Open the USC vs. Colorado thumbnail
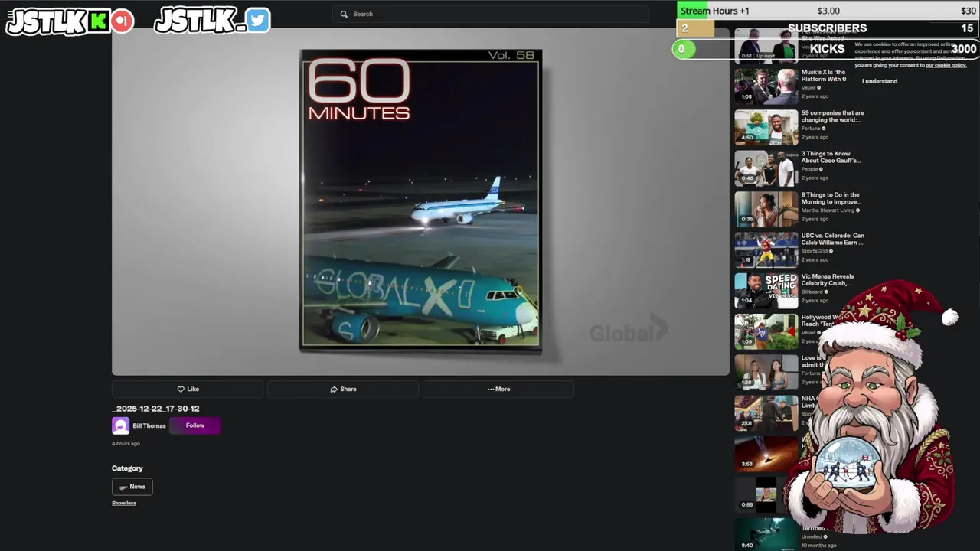Screen dimensions: 980x551 click(766, 249)
